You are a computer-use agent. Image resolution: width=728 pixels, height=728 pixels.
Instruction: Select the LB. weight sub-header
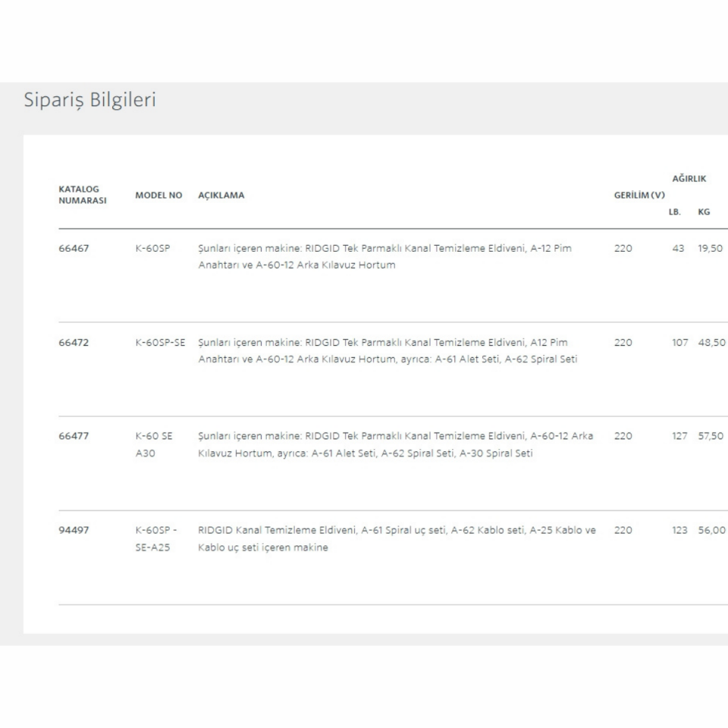click(x=674, y=212)
